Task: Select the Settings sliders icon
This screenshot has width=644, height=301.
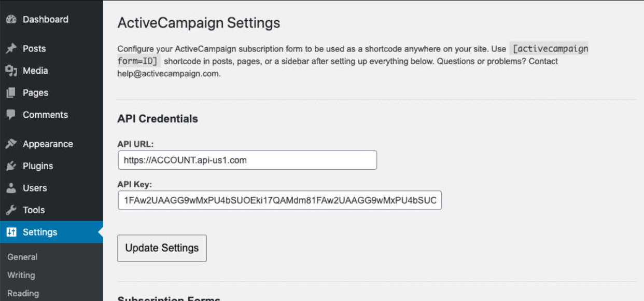Action: [11, 232]
